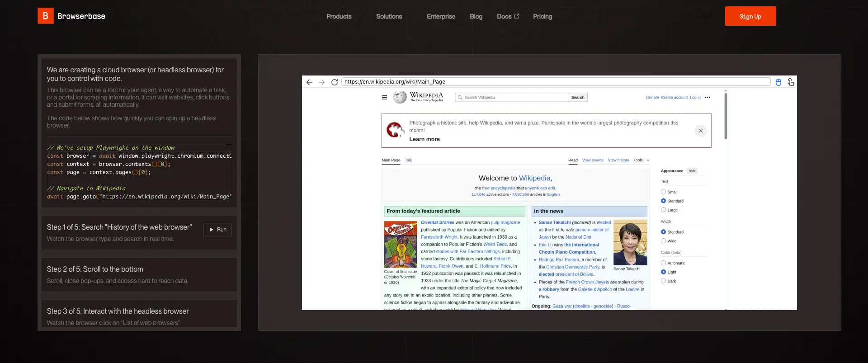The image size is (868, 363).
Task: Dismiss the photography competition banner
Action: pos(700,131)
